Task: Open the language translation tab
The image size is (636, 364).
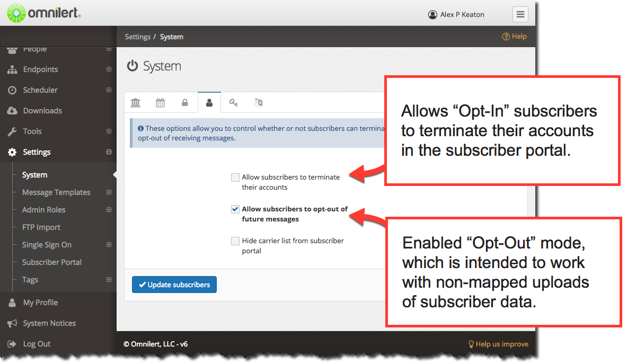Action: [259, 103]
